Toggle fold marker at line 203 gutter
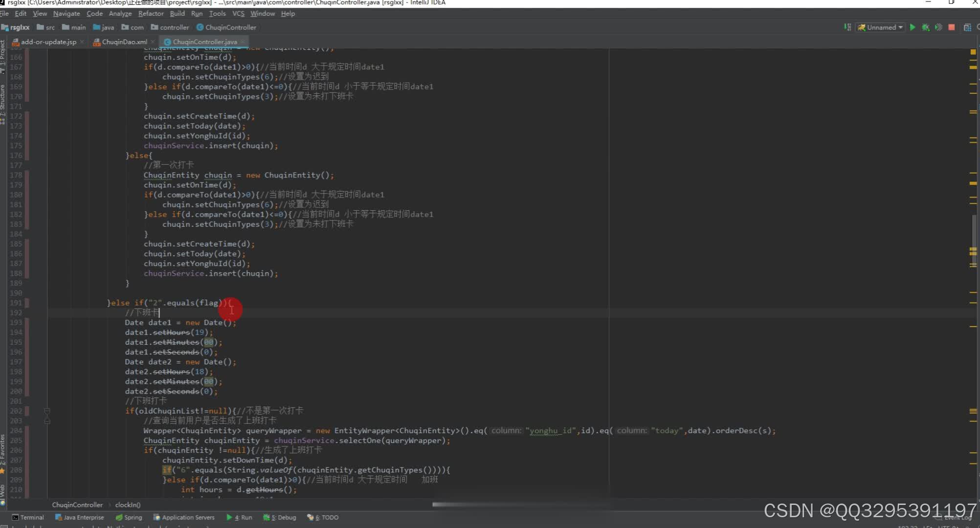Screen dimensions: 980x528 [47, 420]
